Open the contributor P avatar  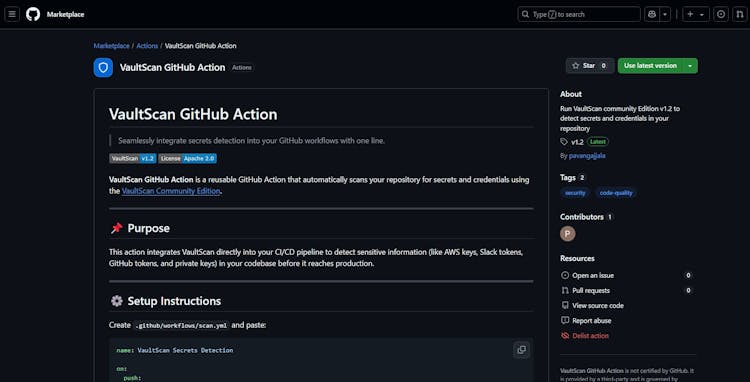[568, 234]
